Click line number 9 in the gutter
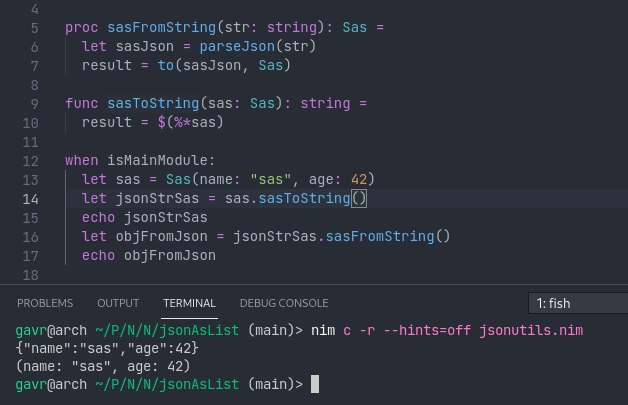The image size is (628, 405). coord(35,104)
